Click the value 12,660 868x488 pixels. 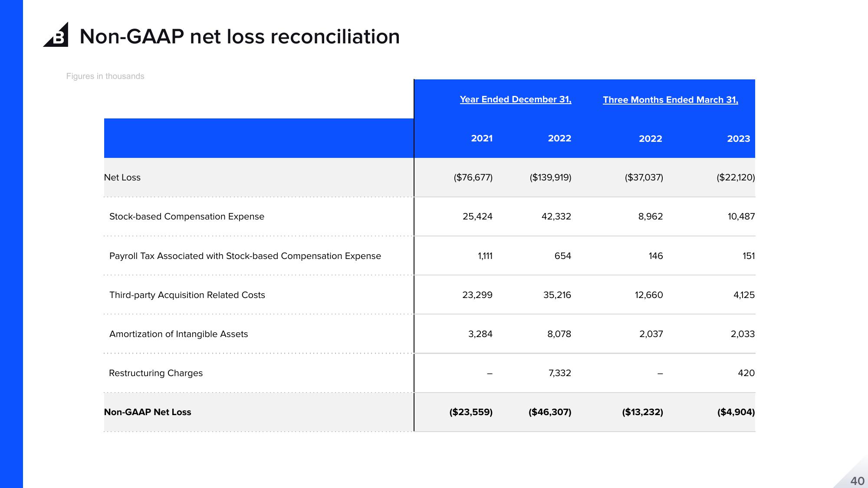click(649, 295)
